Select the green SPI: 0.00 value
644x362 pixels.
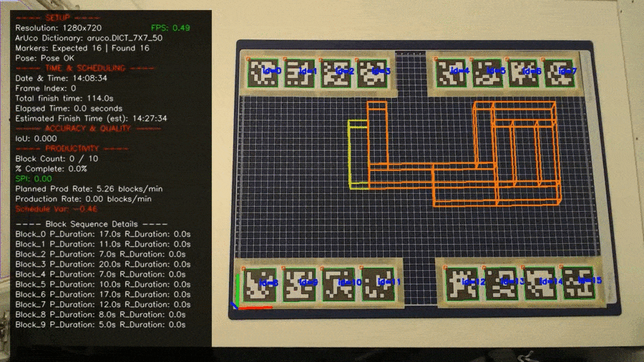[x=34, y=178]
